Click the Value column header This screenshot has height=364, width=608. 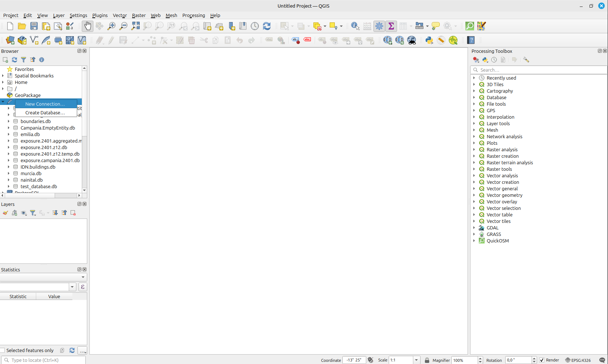click(54, 296)
